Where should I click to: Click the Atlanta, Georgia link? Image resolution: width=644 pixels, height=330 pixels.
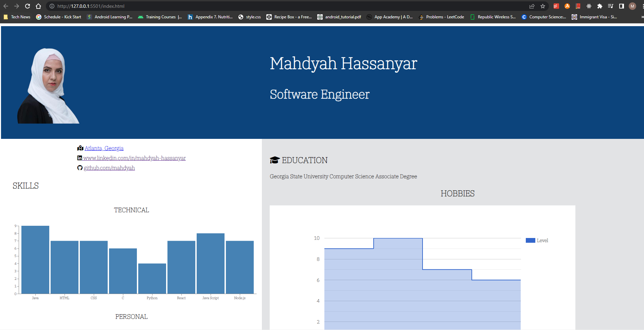tap(104, 148)
